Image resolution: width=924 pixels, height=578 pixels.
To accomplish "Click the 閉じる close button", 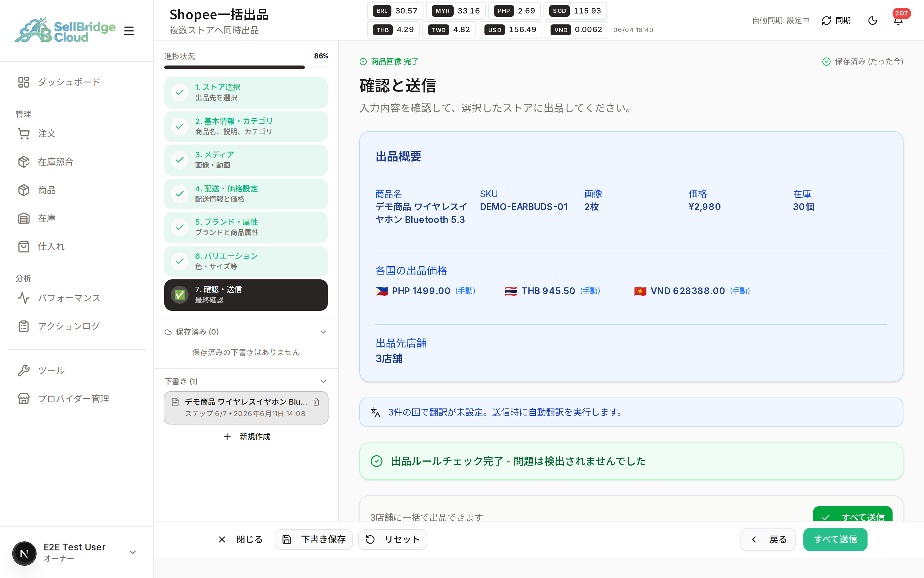I will (241, 539).
